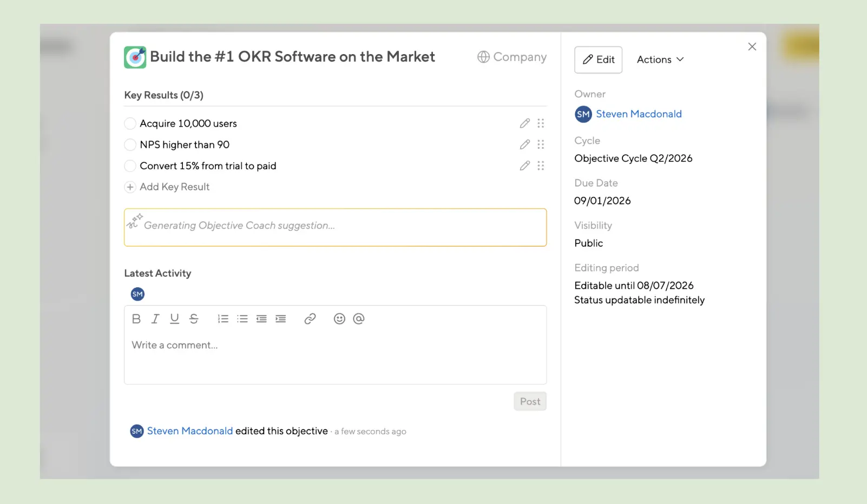Insert a numbered list

[x=223, y=319]
